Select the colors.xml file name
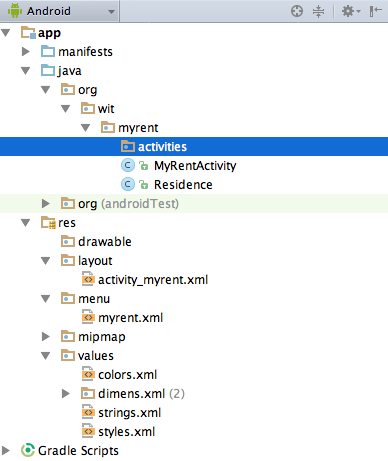 point(127,375)
